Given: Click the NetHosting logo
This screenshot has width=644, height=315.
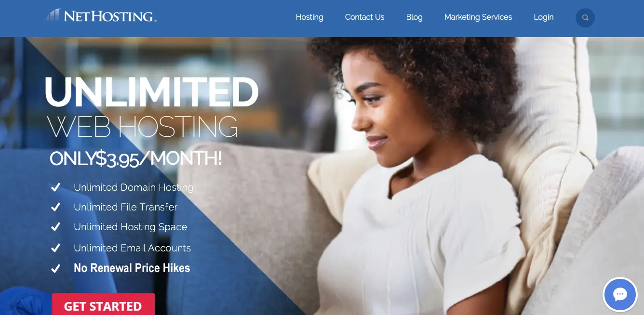Looking at the screenshot, I should click(102, 16).
